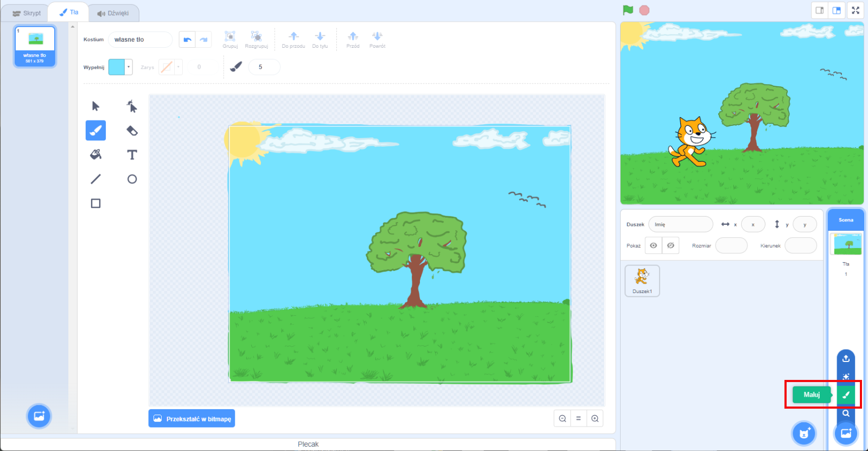Click the Maluj label button

(812, 395)
